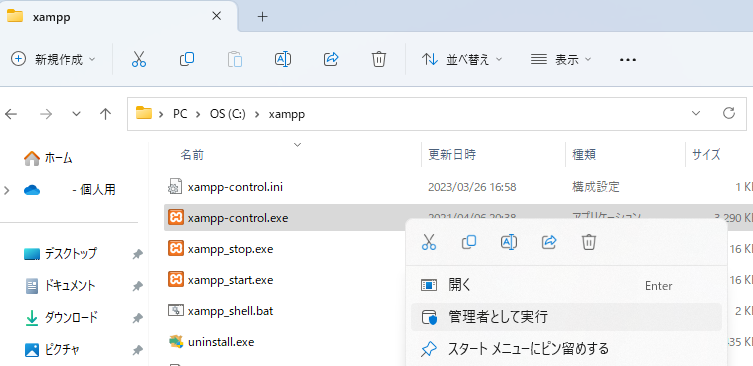
Task: Close the xampp tab
Action: pyautogui.click(x=217, y=16)
